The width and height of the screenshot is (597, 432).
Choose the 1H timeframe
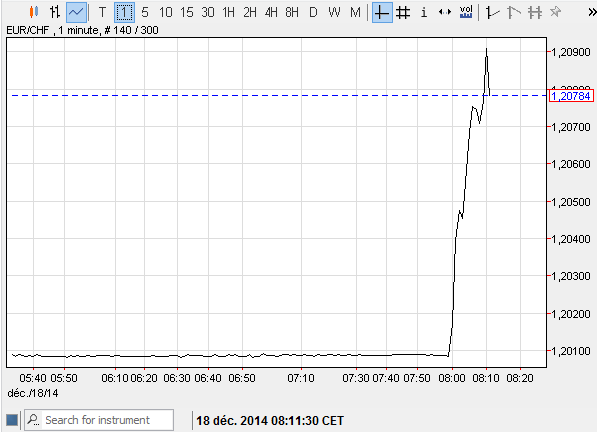pos(229,13)
